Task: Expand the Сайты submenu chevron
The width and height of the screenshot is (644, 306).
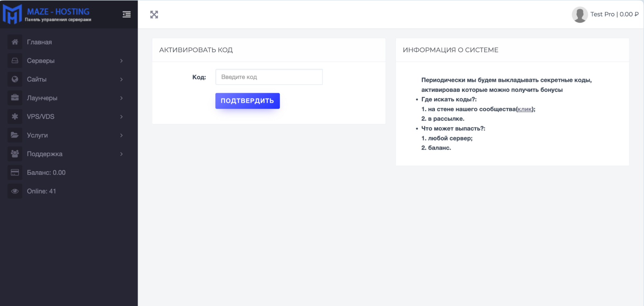Action: (x=121, y=79)
